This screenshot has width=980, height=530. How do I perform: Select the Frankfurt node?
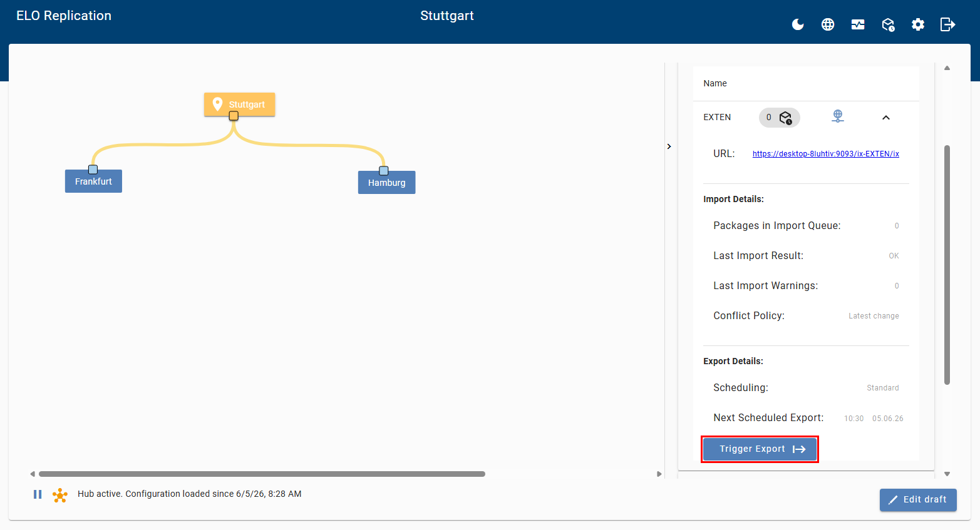(93, 181)
